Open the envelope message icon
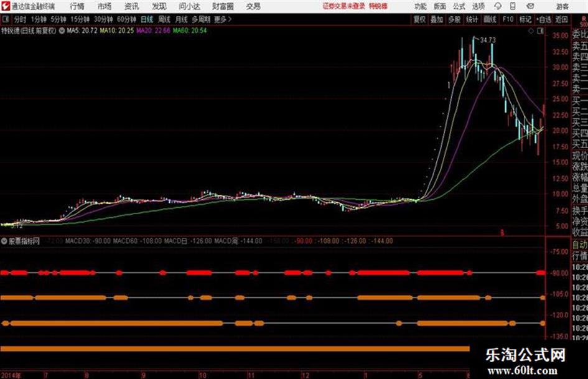 [x=530, y=6]
